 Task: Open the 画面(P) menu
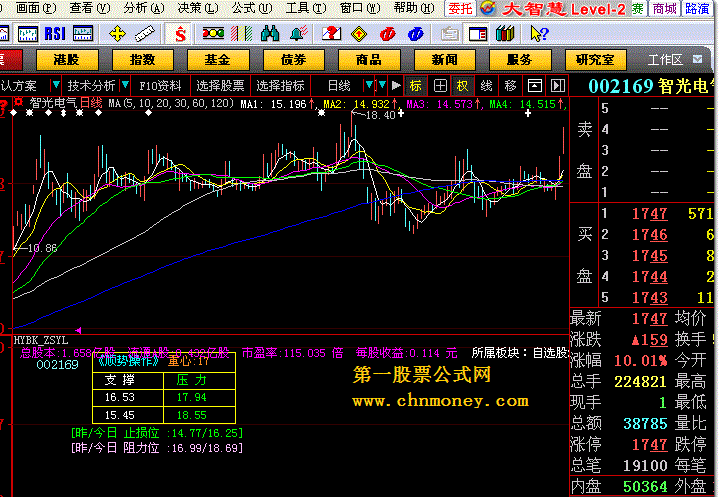click(36, 8)
